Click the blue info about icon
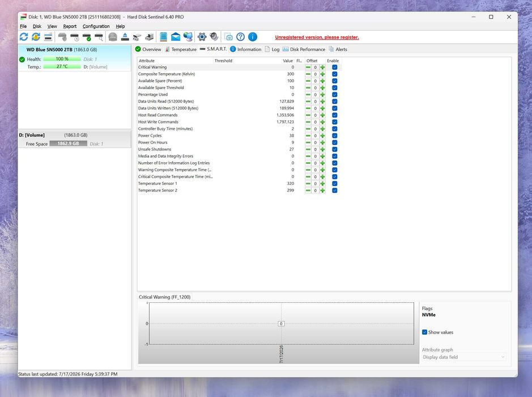This screenshot has height=397, width=532. click(x=253, y=37)
